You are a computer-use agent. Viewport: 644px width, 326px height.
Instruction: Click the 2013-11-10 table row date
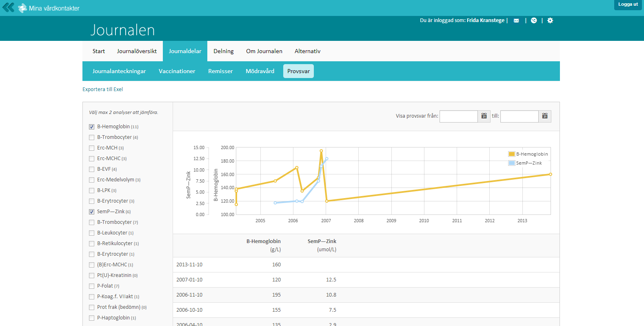click(x=189, y=265)
